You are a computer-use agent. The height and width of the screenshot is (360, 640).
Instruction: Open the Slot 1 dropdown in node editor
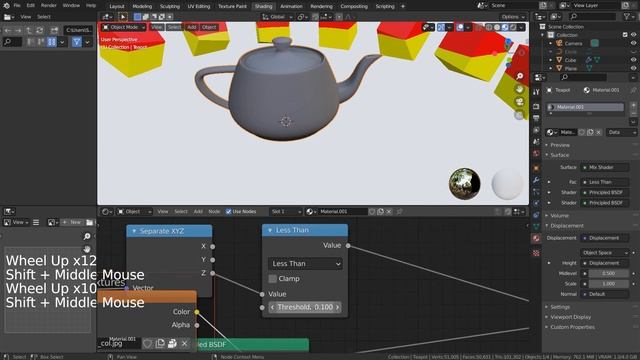click(286, 211)
